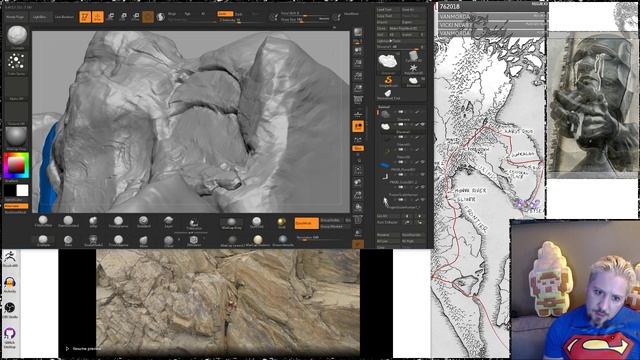This screenshot has width=640, height=360.
Task: Open the current material sphere picker
Action: pyautogui.click(x=16, y=138)
